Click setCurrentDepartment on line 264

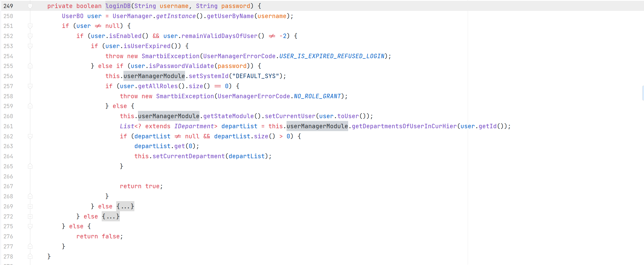[x=189, y=156]
